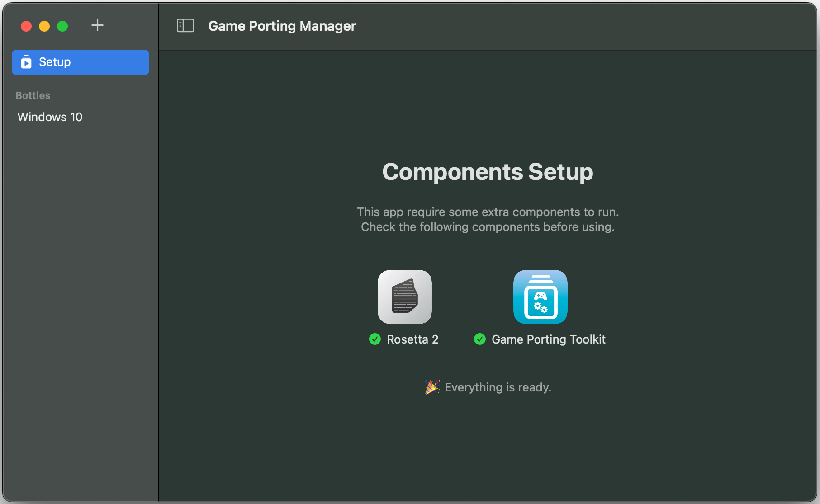Screen dimensions: 820x504
Task: Click the green checkmark beside Game Porting Toolkit
Action: tap(480, 339)
